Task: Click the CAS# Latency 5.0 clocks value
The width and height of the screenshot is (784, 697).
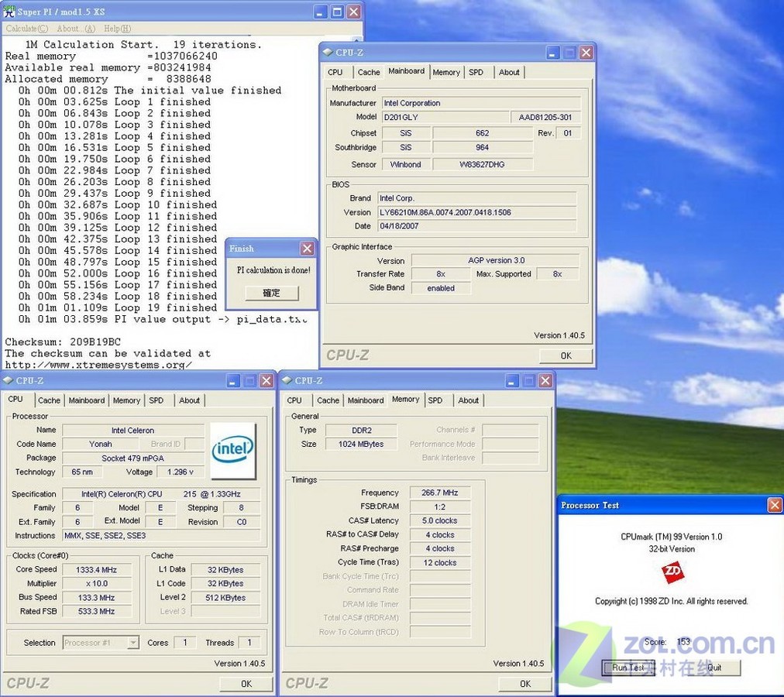Action: tap(439, 520)
